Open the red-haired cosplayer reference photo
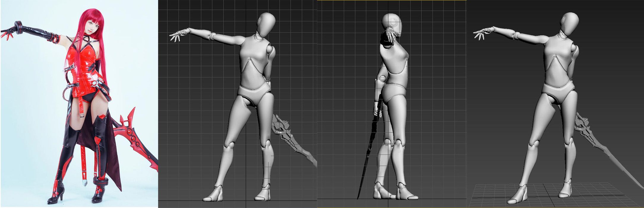This screenshot has height=208, width=644. click(79, 103)
